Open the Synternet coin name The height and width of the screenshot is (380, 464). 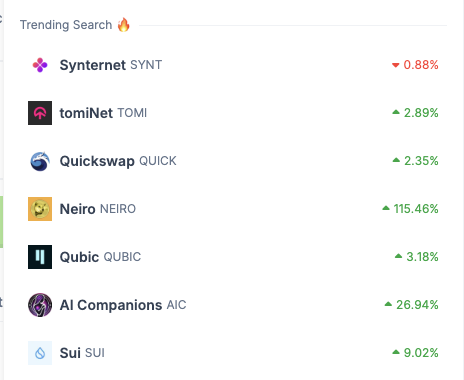coord(93,65)
